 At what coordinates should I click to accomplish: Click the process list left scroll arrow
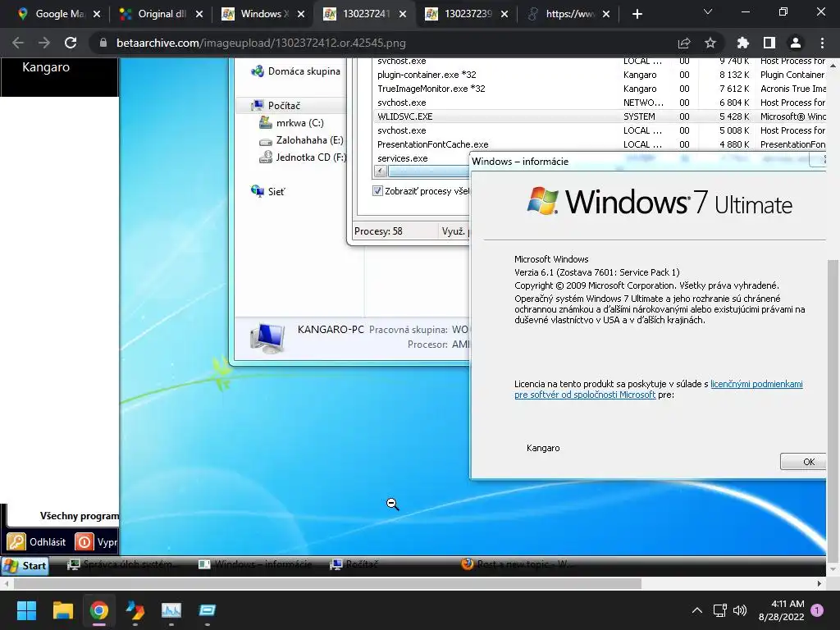pyautogui.click(x=381, y=171)
